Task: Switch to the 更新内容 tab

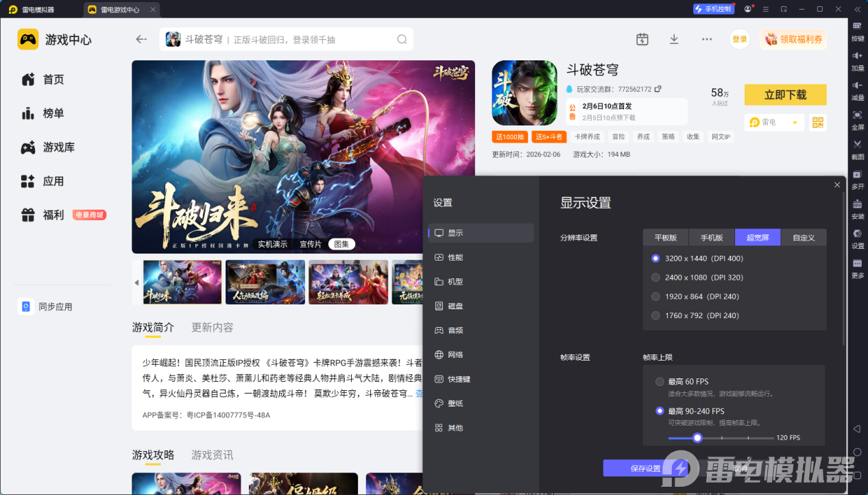Action: tap(212, 327)
